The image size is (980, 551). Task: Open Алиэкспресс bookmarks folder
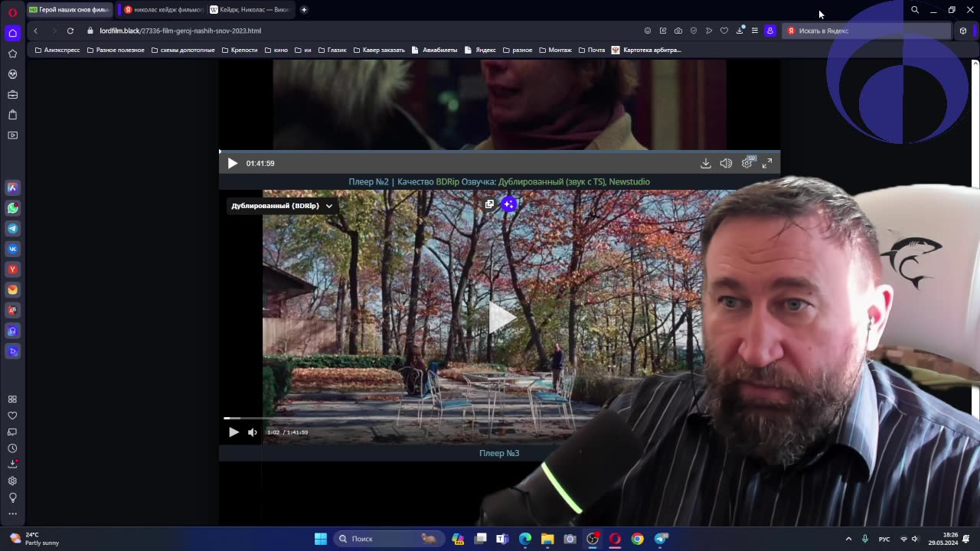pos(57,50)
